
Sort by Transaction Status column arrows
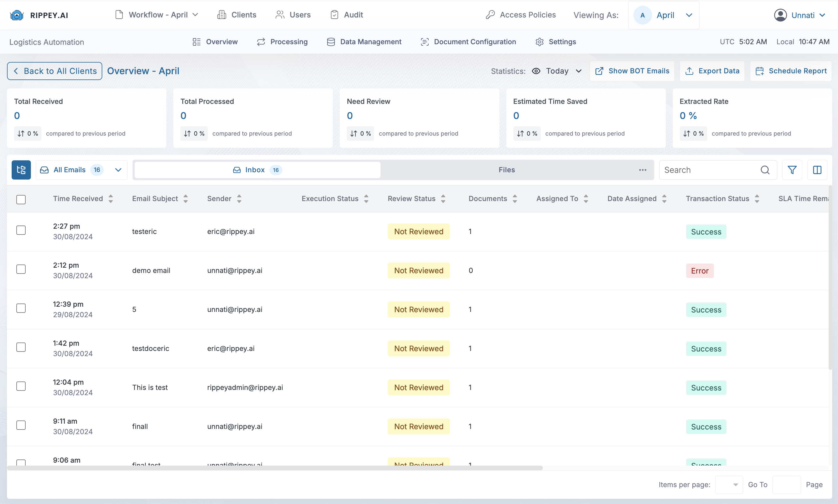pyautogui.click(x=757, y=199)
